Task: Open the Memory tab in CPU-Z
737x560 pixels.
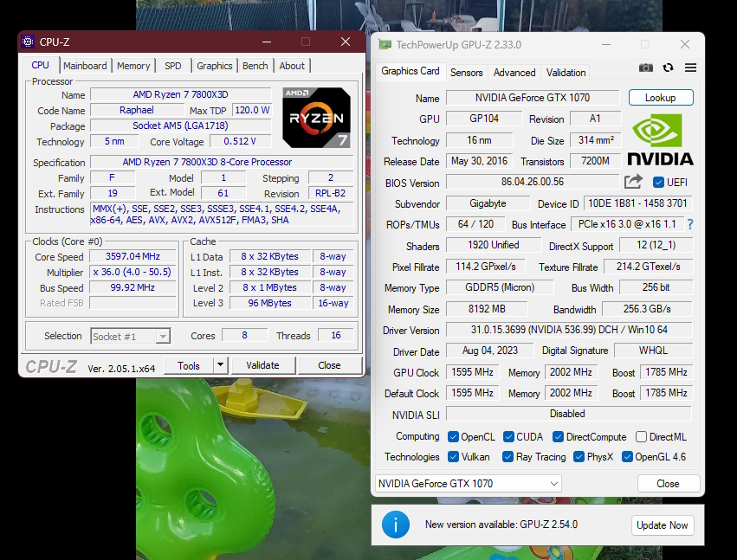Action: point(133,66)
